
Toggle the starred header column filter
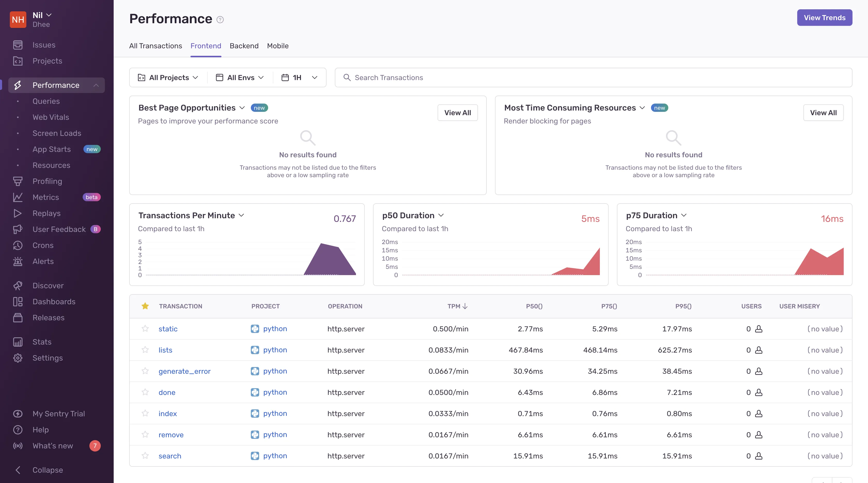coord(145,306)
